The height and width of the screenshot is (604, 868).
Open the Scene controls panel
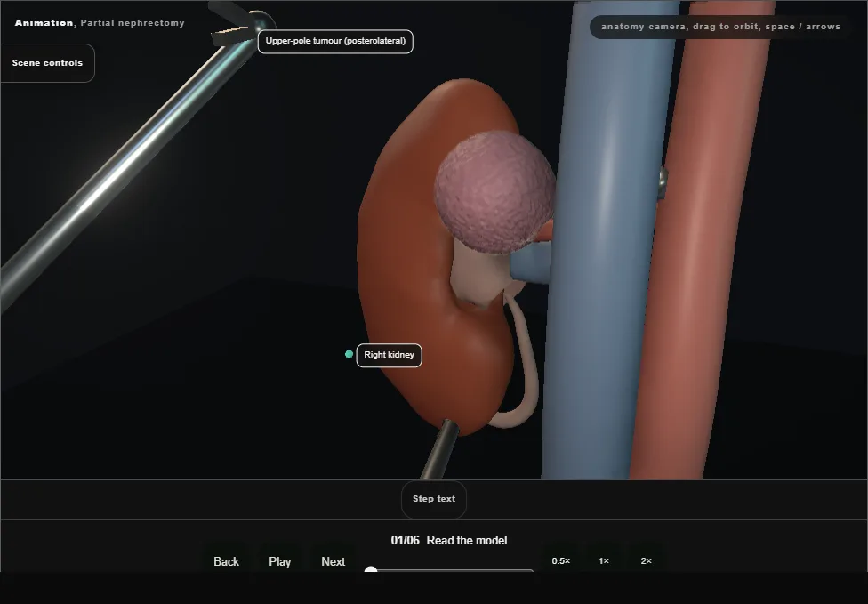click(48, 63)
